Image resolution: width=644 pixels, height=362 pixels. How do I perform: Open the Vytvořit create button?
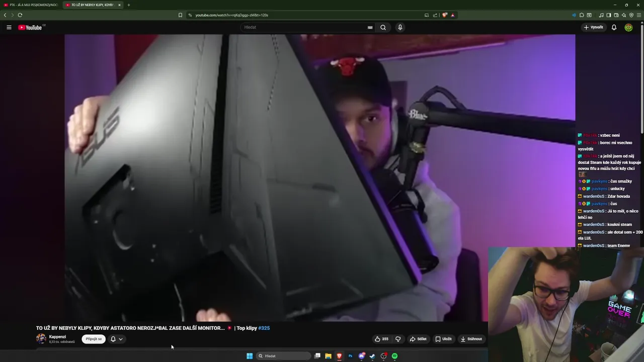coord(594,27)
